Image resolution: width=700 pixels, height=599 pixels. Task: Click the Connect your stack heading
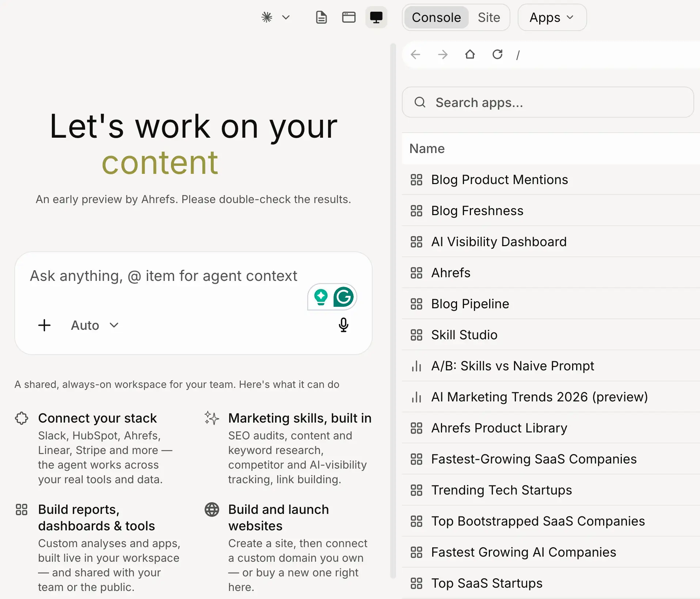[97, 418]
